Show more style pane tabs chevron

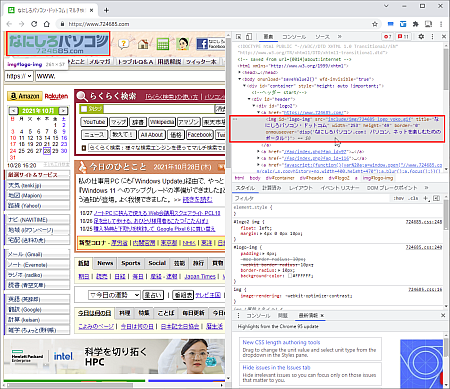click(426, 188)
